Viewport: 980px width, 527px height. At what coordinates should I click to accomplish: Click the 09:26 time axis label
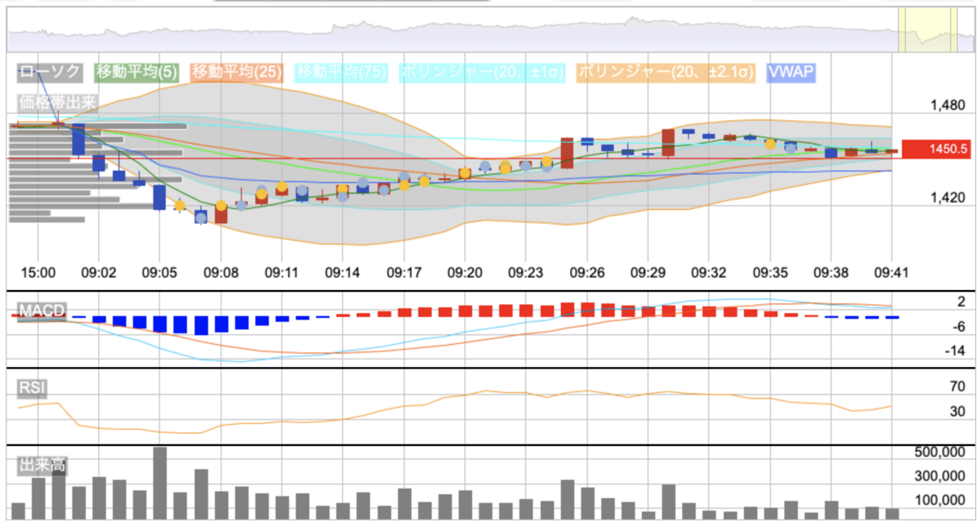[587, 271]
